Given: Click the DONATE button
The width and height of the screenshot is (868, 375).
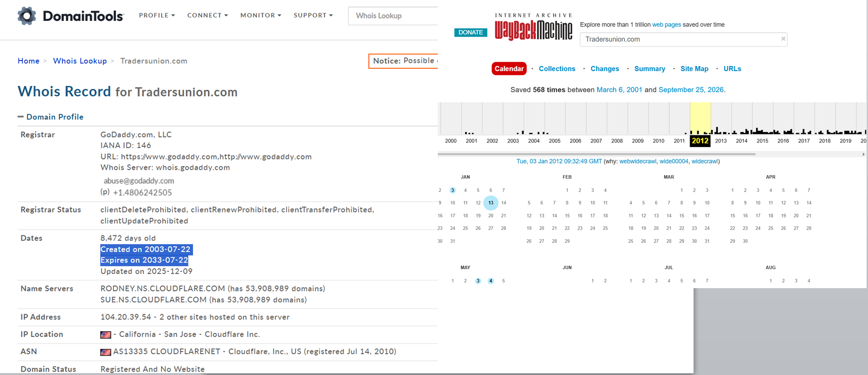Looking at the screenshot, I should coord(471,32).
